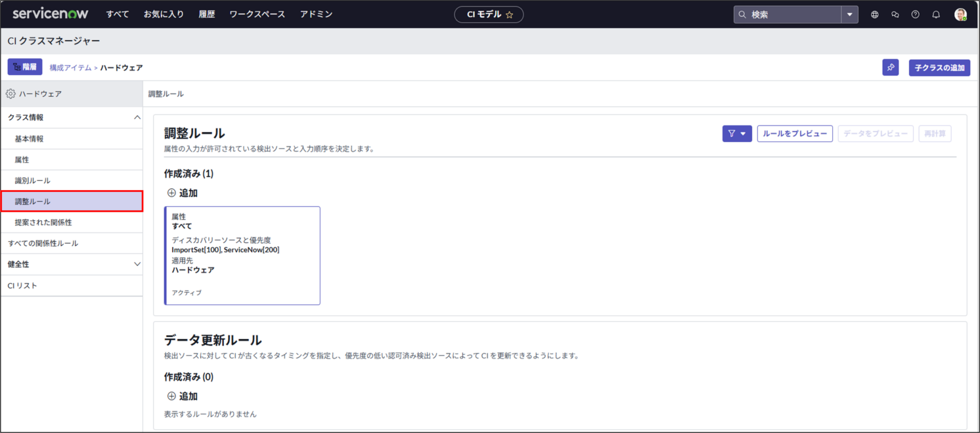Screen dimensions: 980x433
Task: Select 識別ルール in sidebar
Action: (x=72, y=181)
